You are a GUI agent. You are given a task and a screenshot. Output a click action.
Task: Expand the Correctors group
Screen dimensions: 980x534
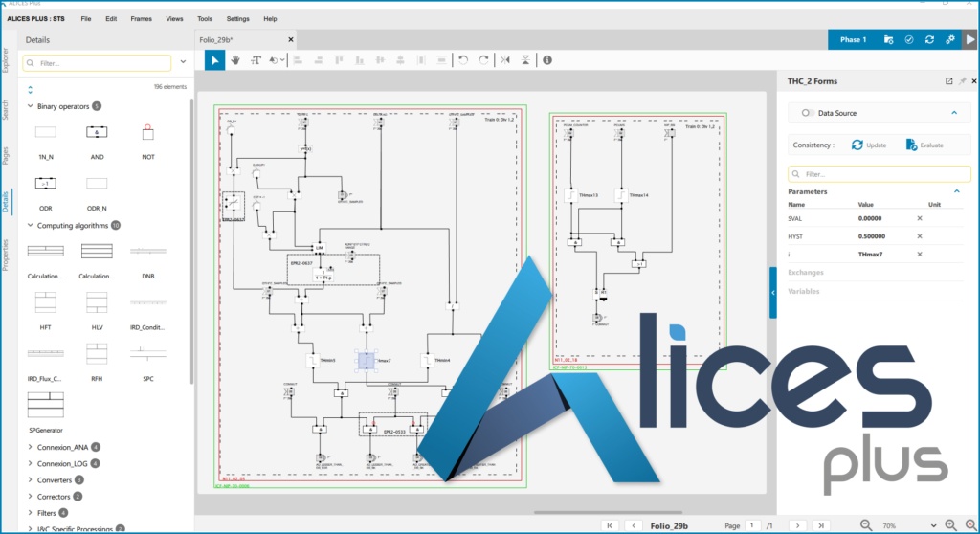pos(30,497)
